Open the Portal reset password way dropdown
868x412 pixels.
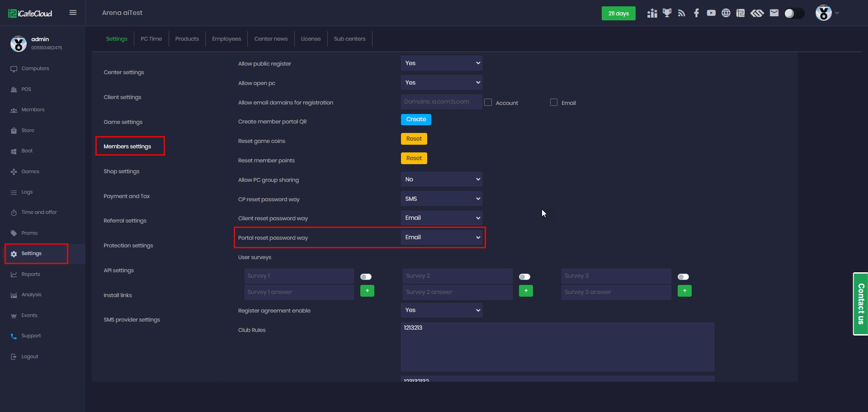point(441,237)
